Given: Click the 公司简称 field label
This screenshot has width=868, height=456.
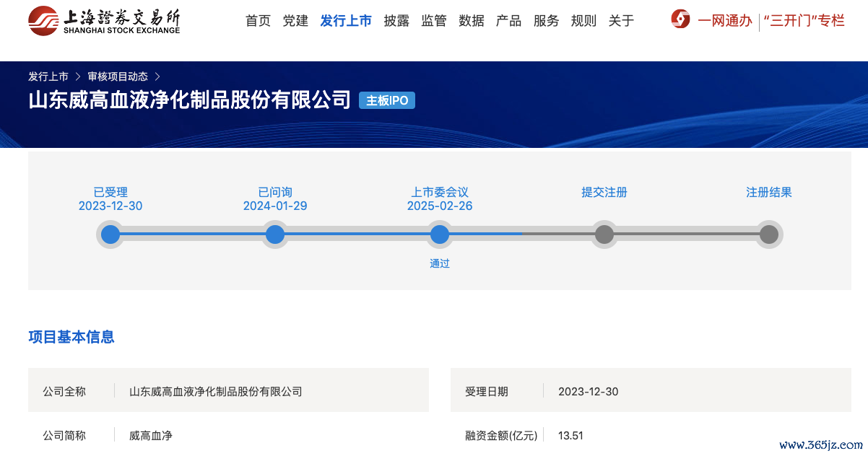Looking at the screenshot, I should [x=64, y=436].
